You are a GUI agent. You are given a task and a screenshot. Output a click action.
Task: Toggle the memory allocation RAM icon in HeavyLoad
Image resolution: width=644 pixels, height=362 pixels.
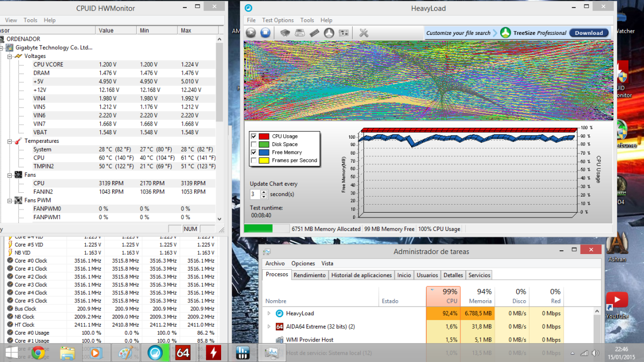tap(315, 33)
